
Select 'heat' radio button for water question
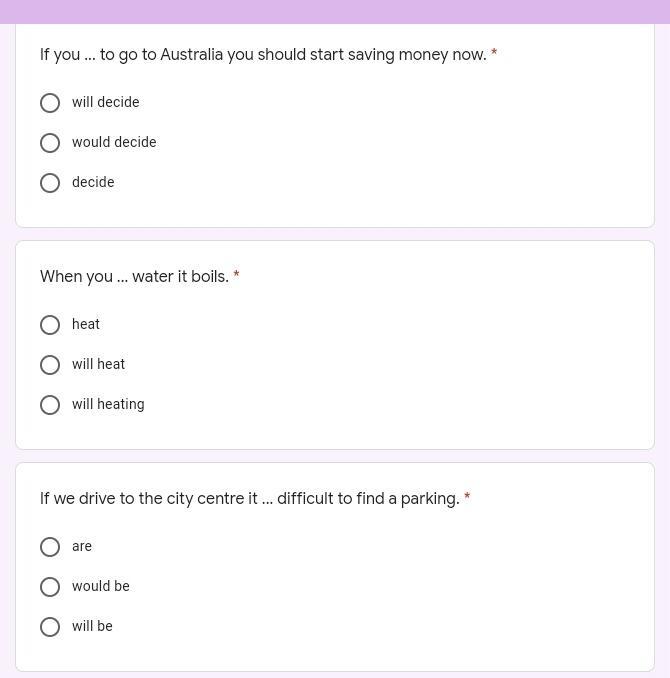click(x=50, y=325)
